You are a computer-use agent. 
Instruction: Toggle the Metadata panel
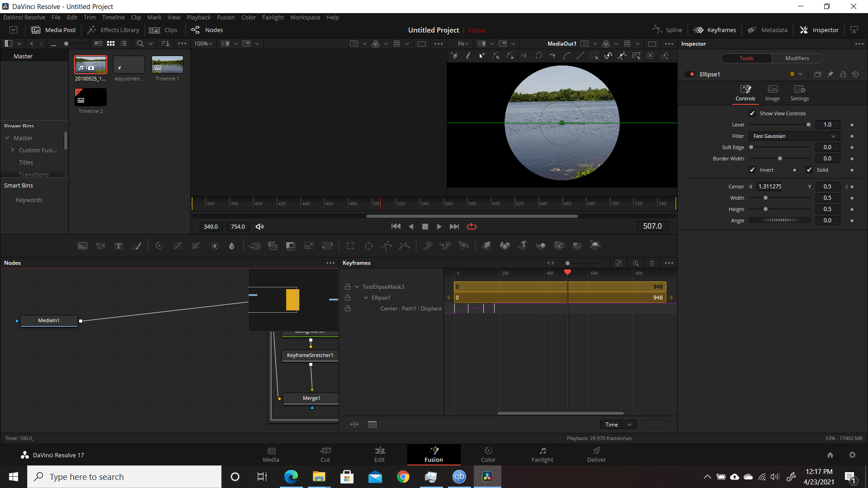click(x=767, y=30)
